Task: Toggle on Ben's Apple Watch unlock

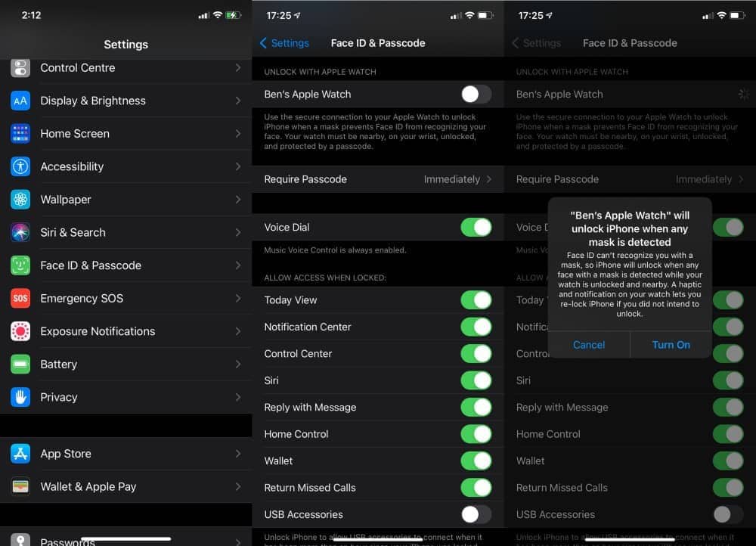Action: [476, 94]
